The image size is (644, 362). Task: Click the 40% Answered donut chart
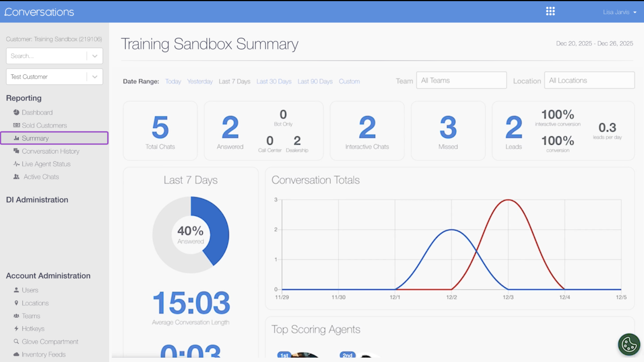pyautogui.click(x=191, y=235)
